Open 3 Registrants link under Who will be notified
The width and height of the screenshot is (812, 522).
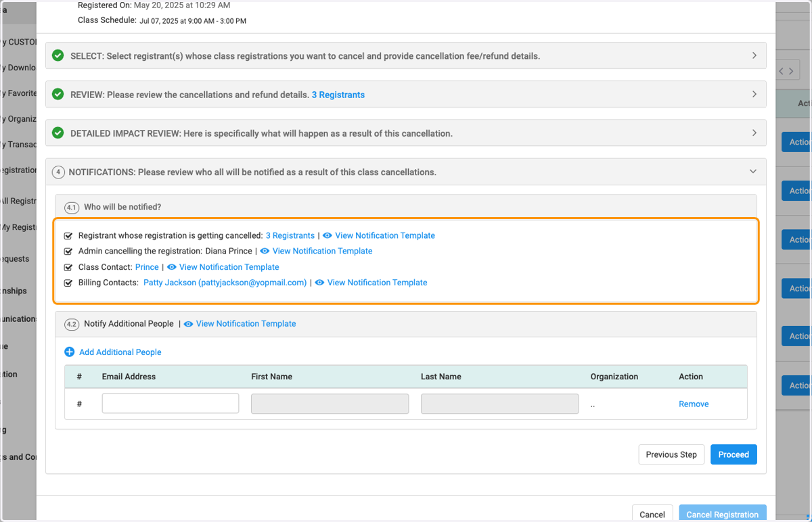(x=290, y=235)
